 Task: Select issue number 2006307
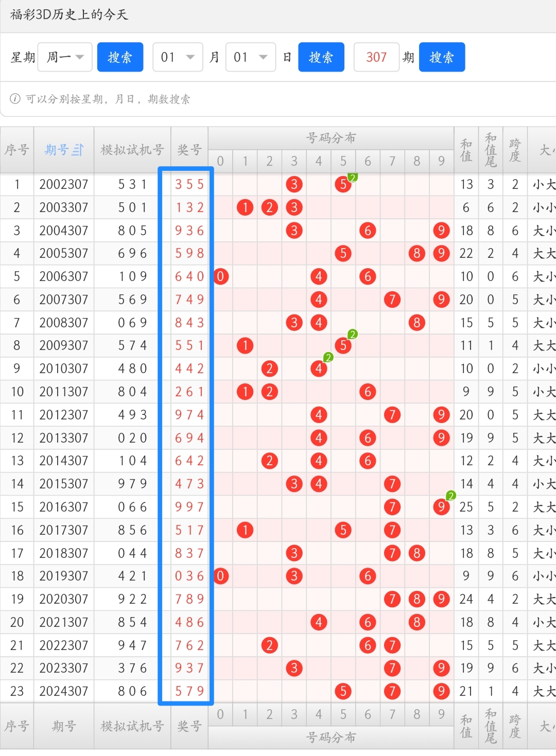point(64,276)
